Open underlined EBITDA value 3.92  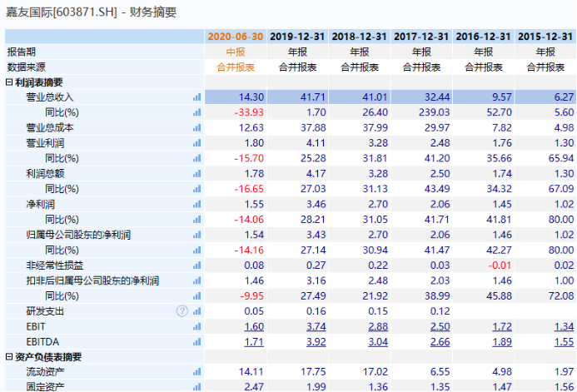(x=315, y=342)
